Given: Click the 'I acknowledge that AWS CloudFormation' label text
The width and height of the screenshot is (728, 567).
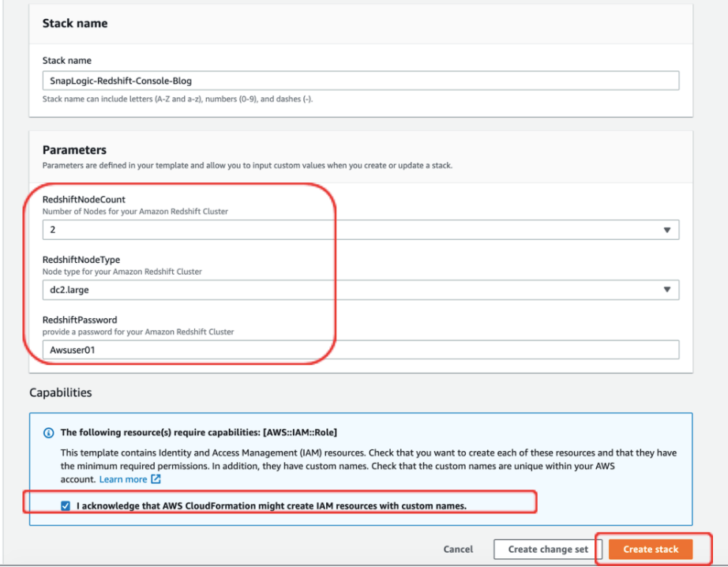Looking at the screenshot, I should point(272,505).
